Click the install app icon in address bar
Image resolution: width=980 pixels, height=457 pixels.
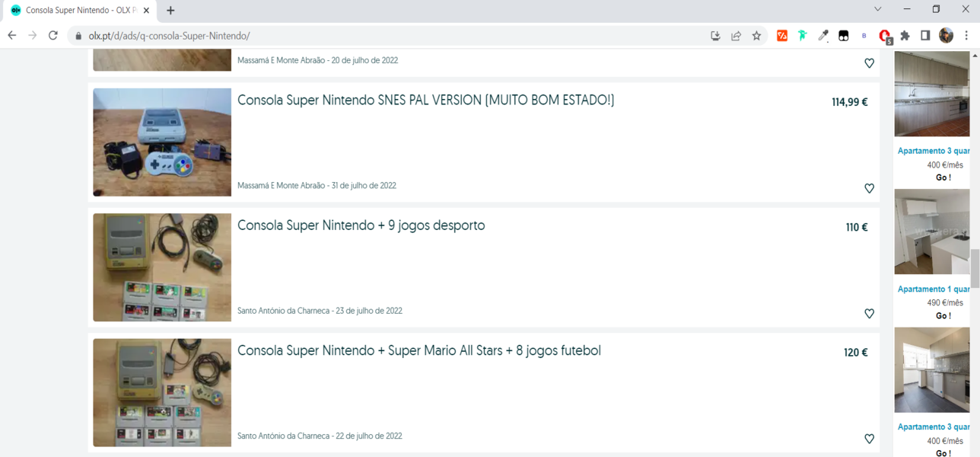pyautogui.click(x=715, y=36)
